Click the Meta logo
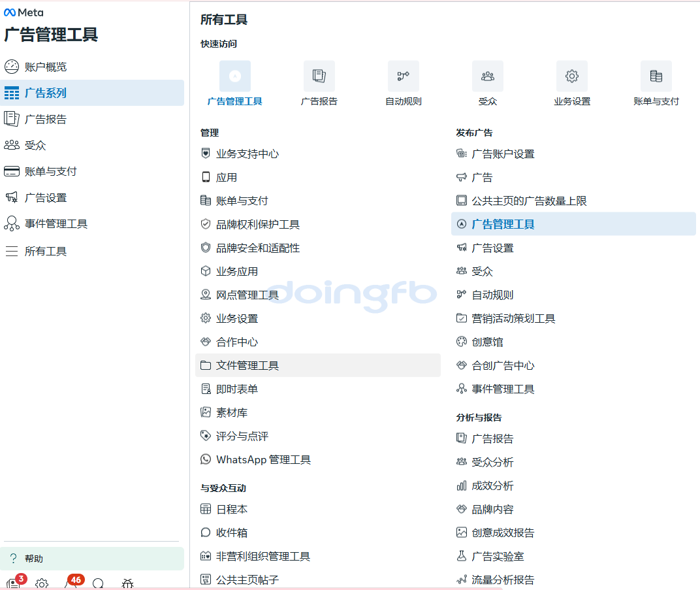Image resolution: width=700 pixels, height=590 pixels. pyautogui.click(x=24, y=12)
